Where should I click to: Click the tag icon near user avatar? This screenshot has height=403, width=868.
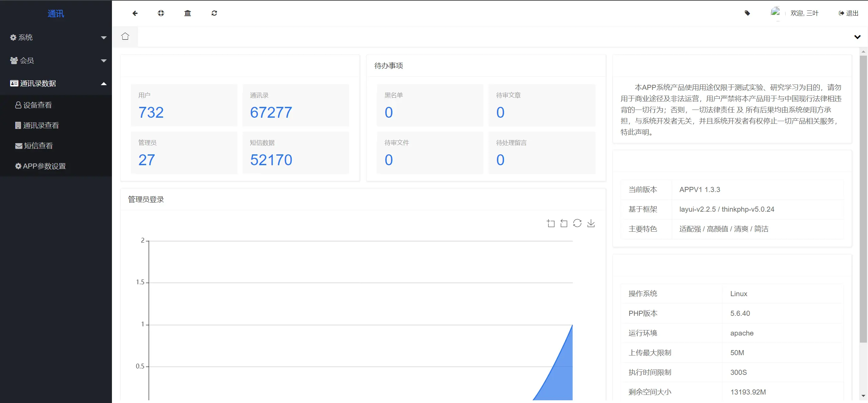pyautogui.click(x=747, y=13)
